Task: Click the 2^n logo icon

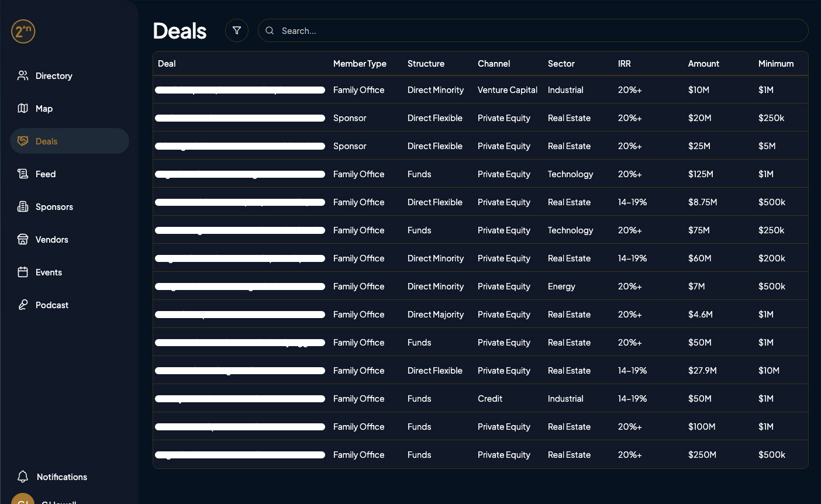Action: (x=23, y=31)
